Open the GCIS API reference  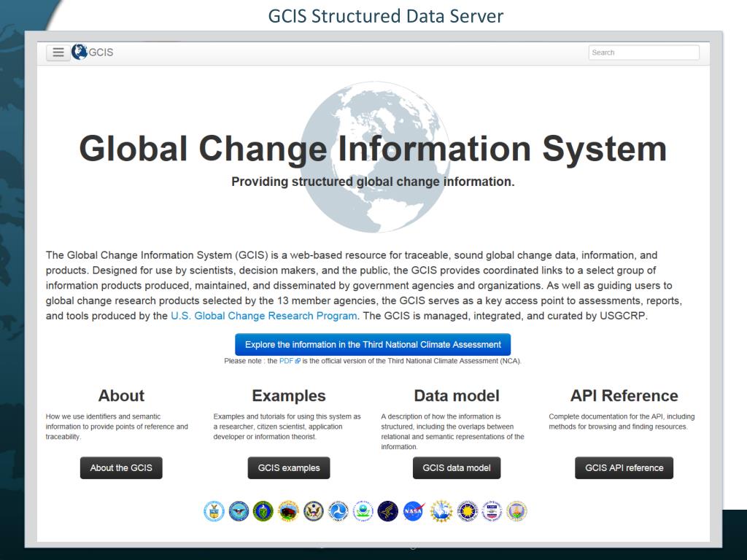click(624, 468)
